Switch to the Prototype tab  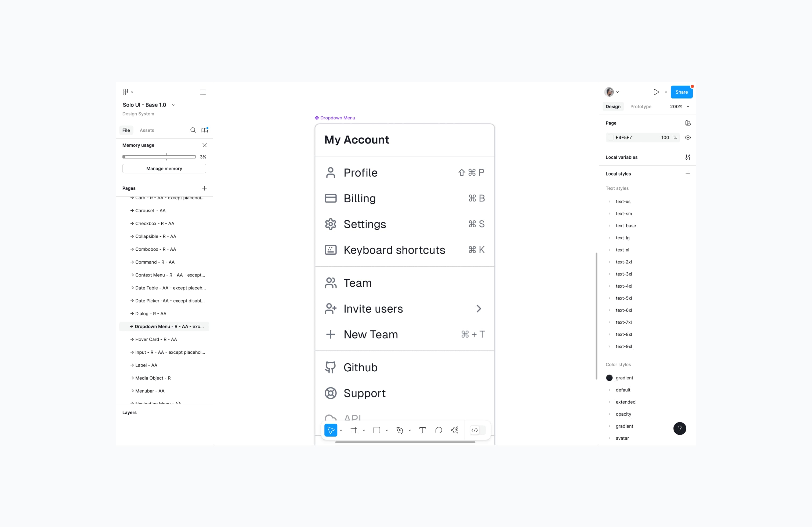click(640, 107)
